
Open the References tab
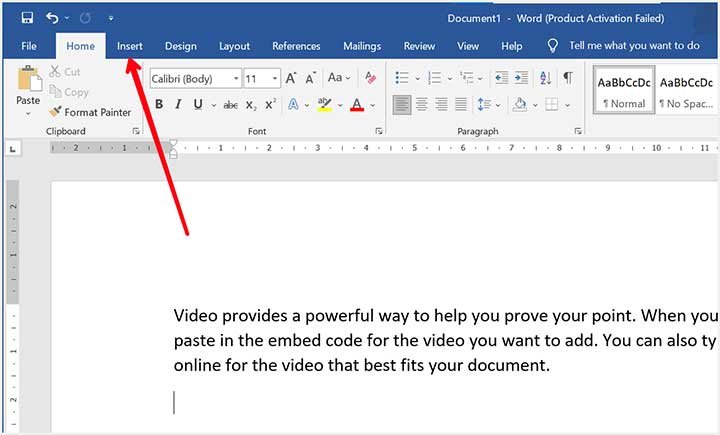[x=296, y=46]
